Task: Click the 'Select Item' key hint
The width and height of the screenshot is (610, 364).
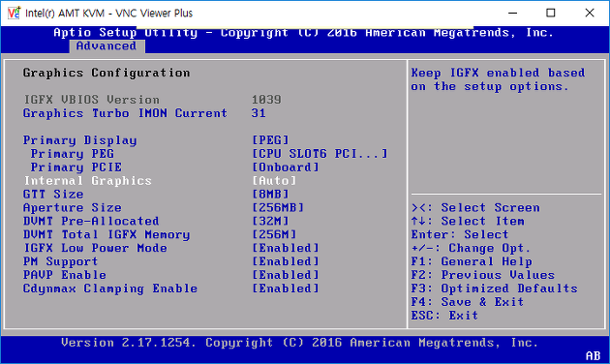Action: coord(468,222)
